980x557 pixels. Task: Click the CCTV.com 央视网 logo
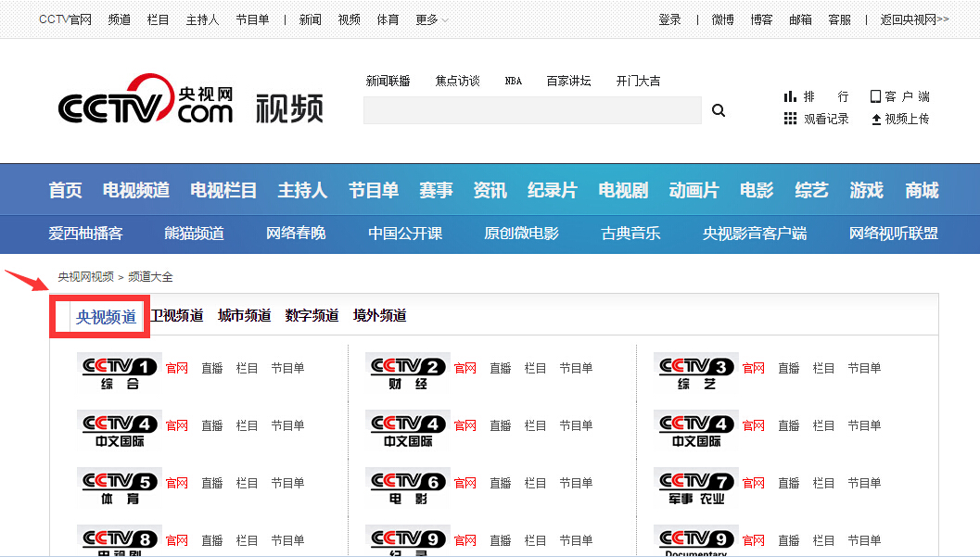click(x=146, y=98)
